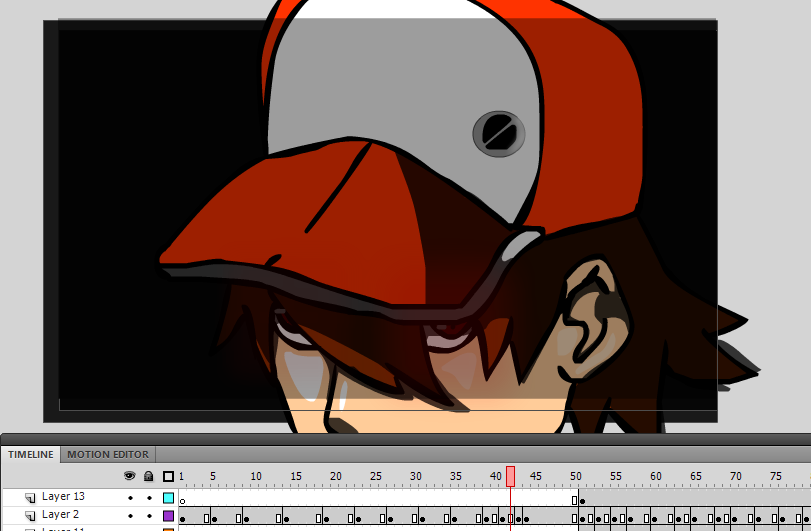Screen dimensions: 811x531
Task: Click frame number 20 on the ruler
Action: tap(336, 476)
